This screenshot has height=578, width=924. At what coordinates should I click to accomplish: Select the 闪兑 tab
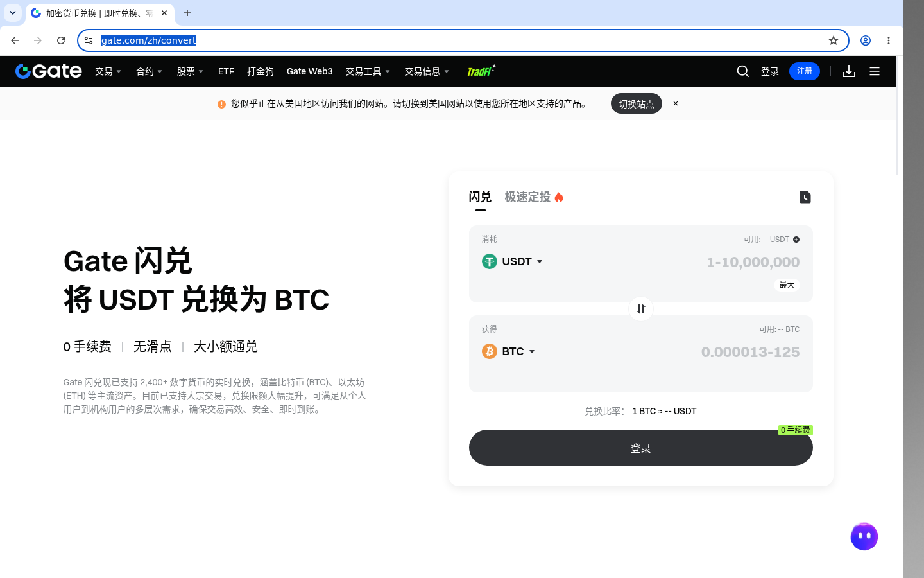pos(480,197)
